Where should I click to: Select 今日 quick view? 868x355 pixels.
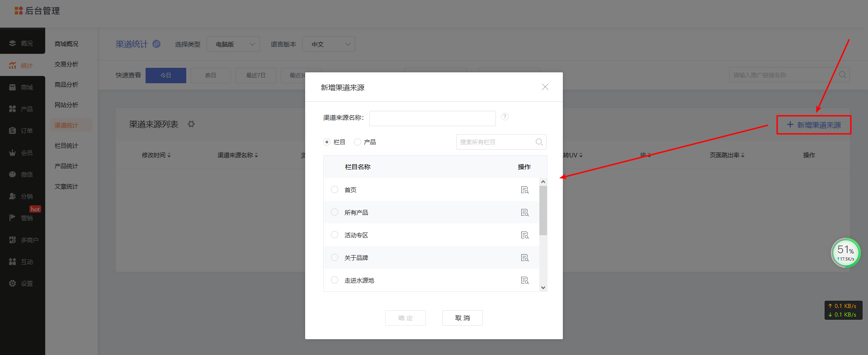click(x=166, y=75)
